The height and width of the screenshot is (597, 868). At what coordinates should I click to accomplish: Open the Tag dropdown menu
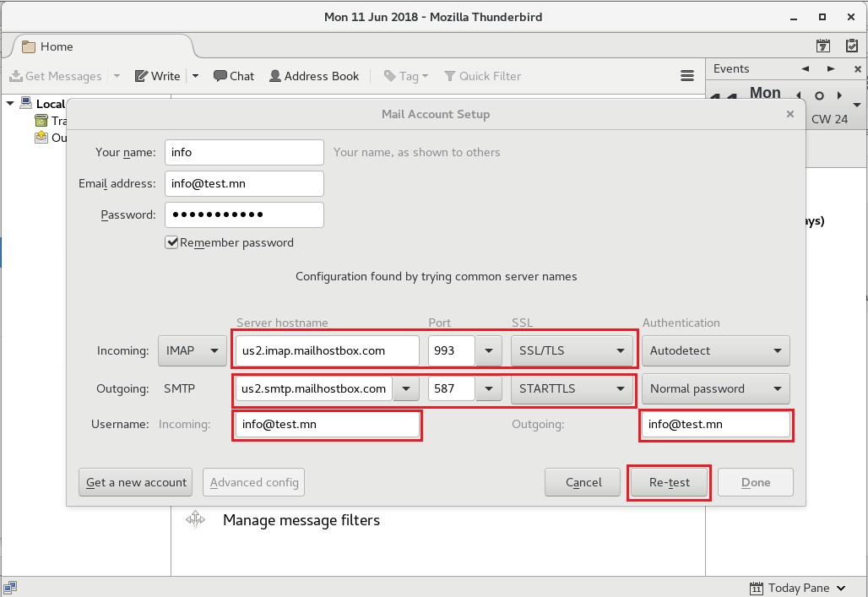[x=406, y=76]
